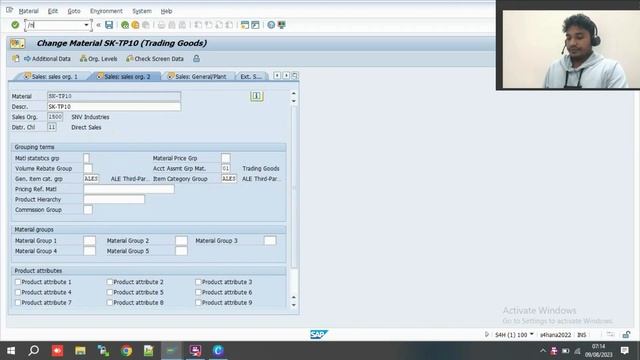
Task: Click the Additional Data button
Action: (47, 59)
